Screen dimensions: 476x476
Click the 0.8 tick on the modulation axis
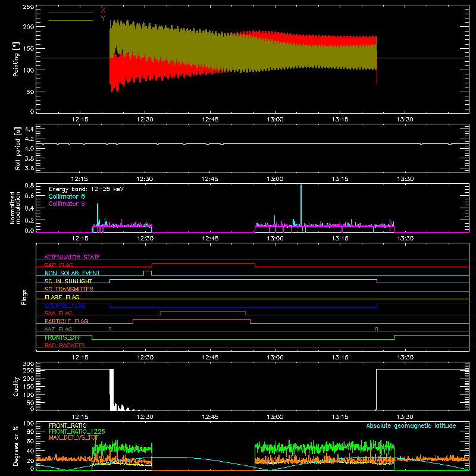point(29,186)
